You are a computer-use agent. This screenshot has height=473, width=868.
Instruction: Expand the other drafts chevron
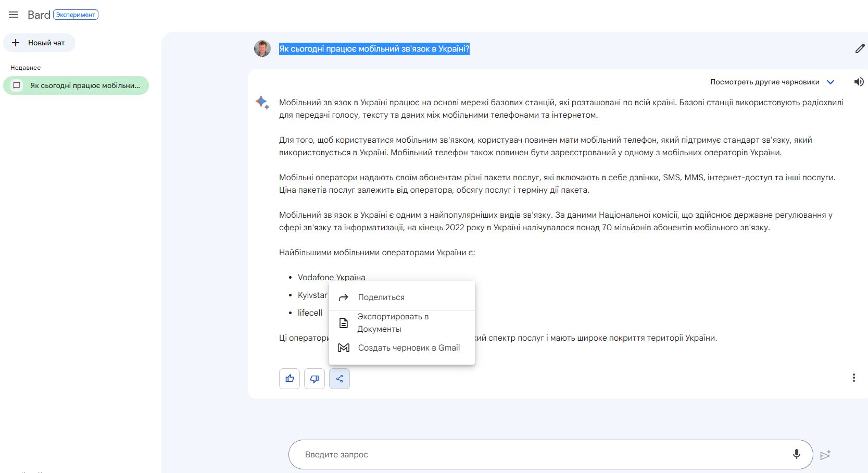831,82
